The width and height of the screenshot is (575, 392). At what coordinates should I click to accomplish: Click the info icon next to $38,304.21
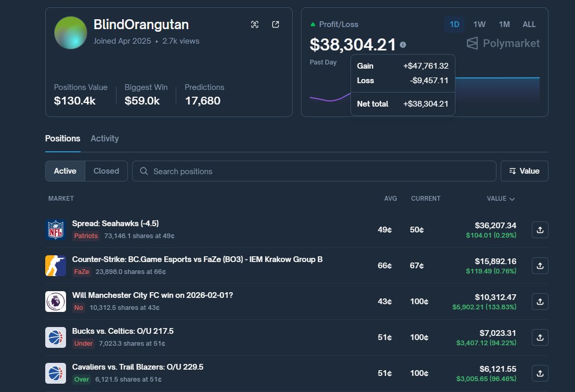click(x=402, y=45)
